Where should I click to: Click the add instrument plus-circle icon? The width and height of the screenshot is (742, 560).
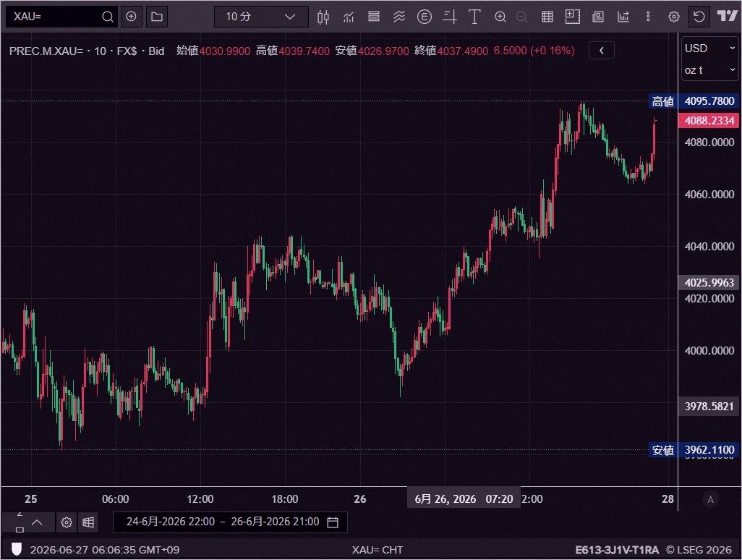pyautogui.click(x=131, y=17)
